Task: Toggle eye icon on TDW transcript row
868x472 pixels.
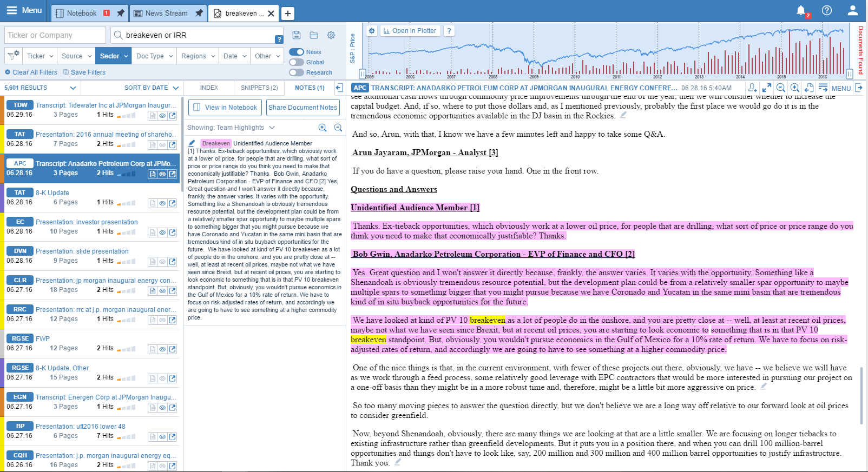Action: coord(162,116)
